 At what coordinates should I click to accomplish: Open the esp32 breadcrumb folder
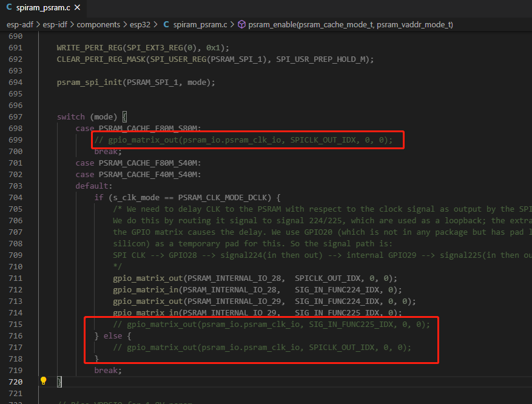(140, 25)
